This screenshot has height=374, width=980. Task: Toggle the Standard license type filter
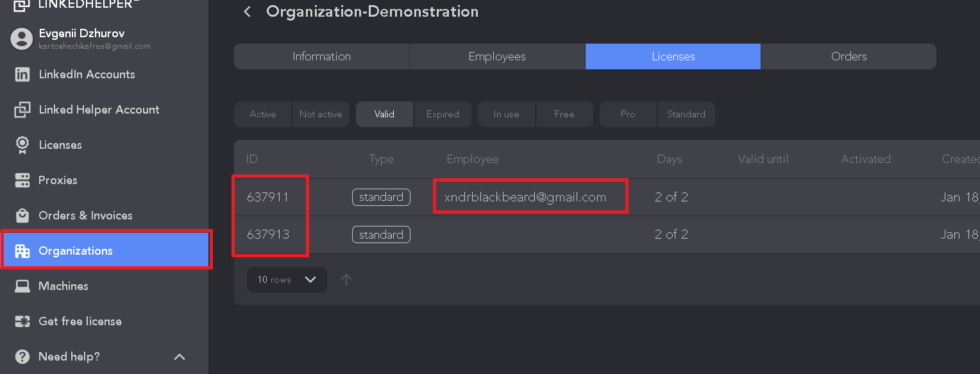tap(686, 114)
